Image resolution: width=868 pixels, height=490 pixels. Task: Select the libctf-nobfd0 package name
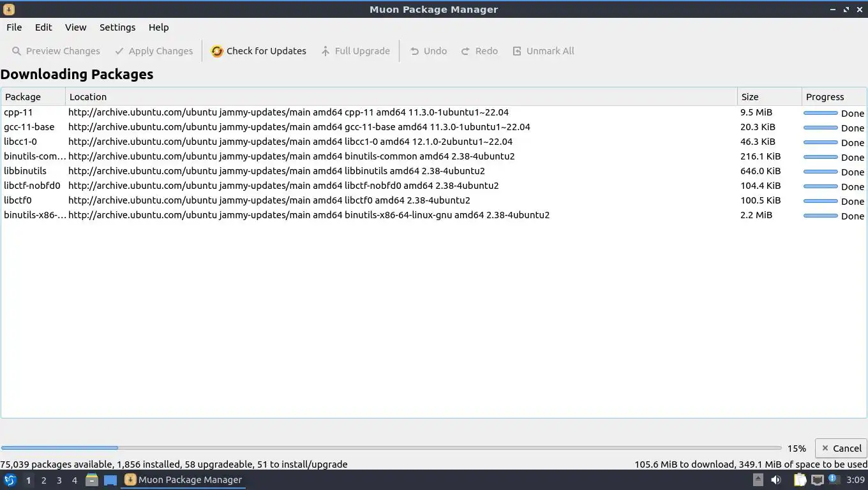tap(32, 186)
